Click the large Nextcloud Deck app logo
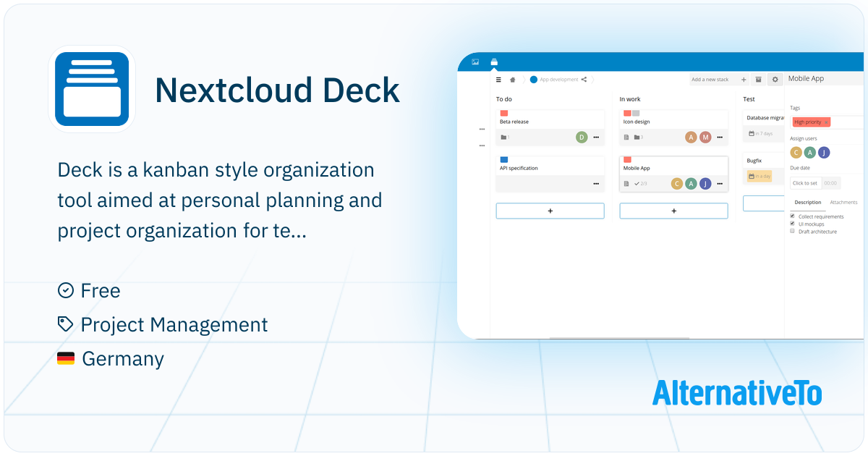The height and width of the screenshot is (456, 868). click(x=92, y=89)
